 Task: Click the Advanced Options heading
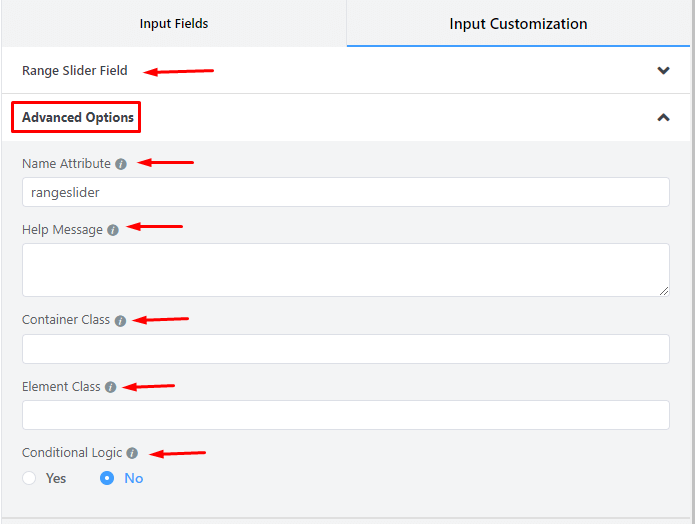click(x=78, y=117)
